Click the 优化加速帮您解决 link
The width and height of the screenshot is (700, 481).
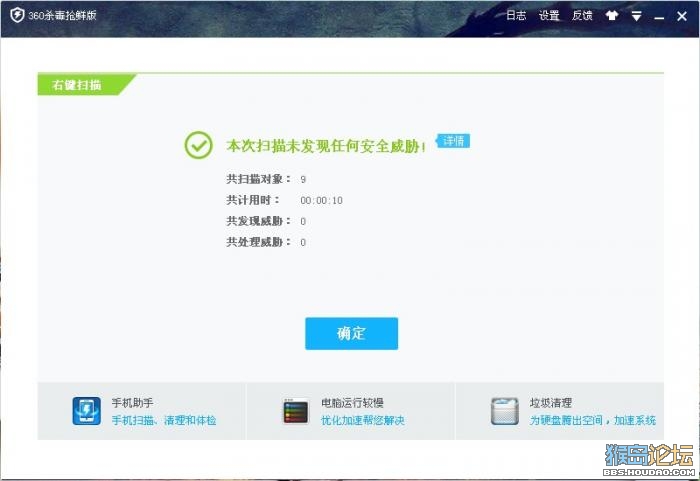pos(362,420)
